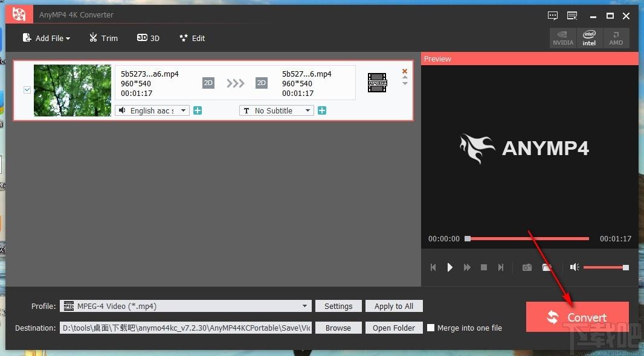The width and height of the screenshot is (644, 356).
Task: Open the feedback chat icon in title bar
Action: coord(553,16)
